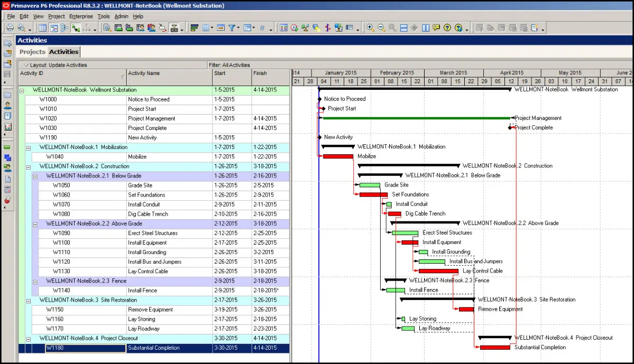The image size is (634, 364).
Task: Switch to the Gantt Chart view icon
Action: (54, 28)
